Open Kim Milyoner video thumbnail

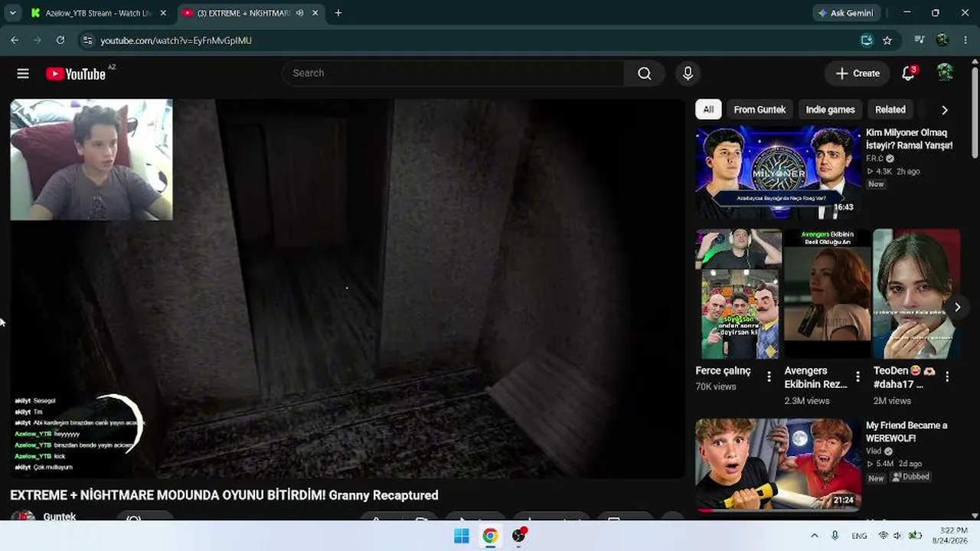777,173
